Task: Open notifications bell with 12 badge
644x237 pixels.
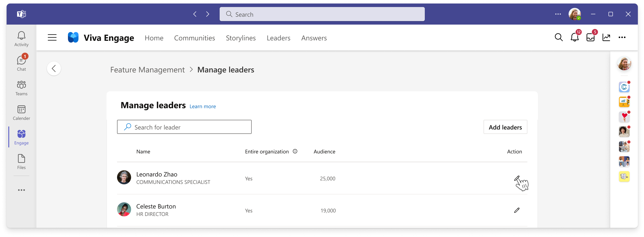Action: (x=575, y=37)
